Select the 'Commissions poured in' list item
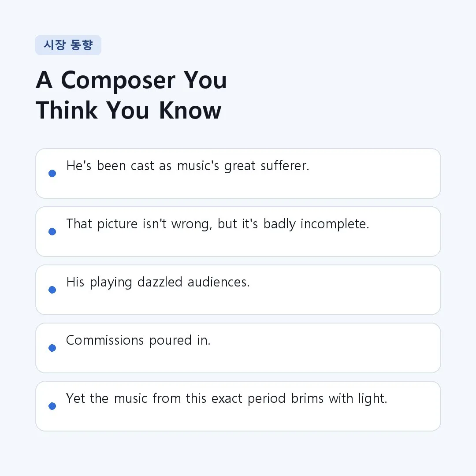Viewport: 476px width, 476px height. tap(238, 348)
